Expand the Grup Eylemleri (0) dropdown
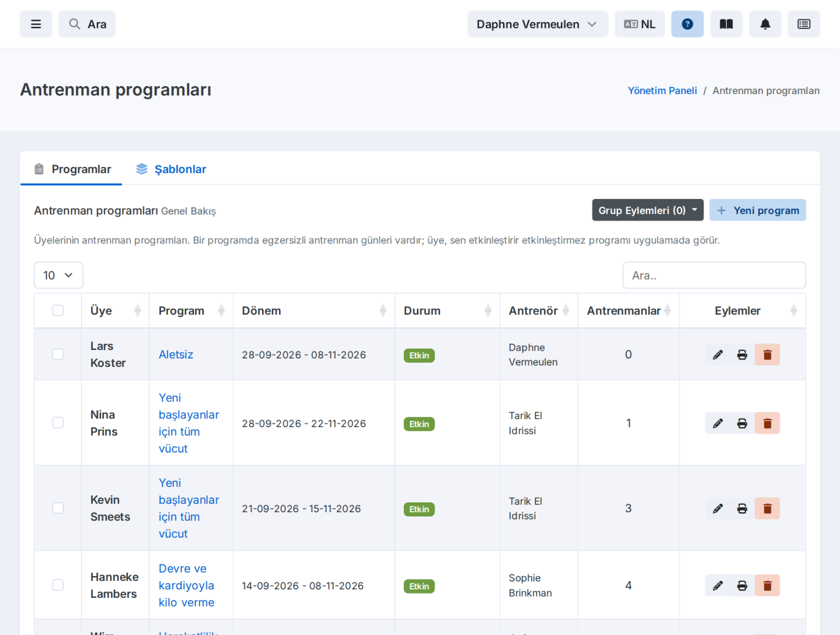840x635 pixels. click(648, 210)
